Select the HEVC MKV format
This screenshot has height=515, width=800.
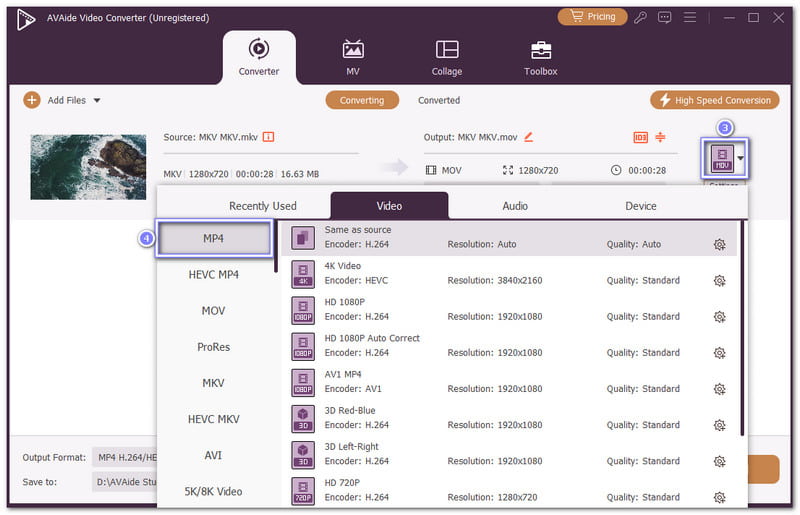[214, 419]
